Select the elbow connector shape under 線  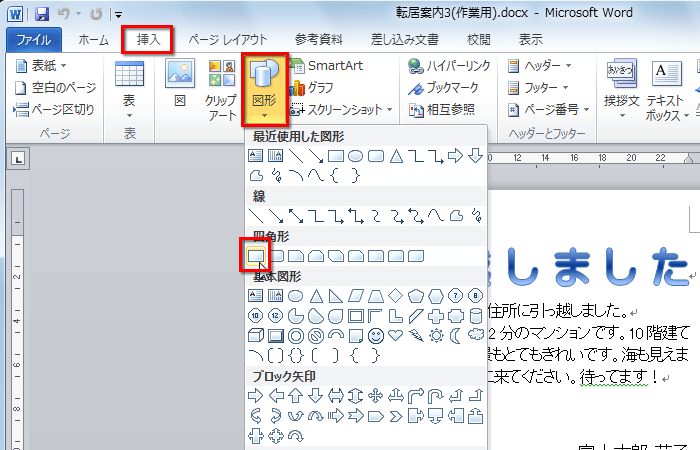coord(316,216)
